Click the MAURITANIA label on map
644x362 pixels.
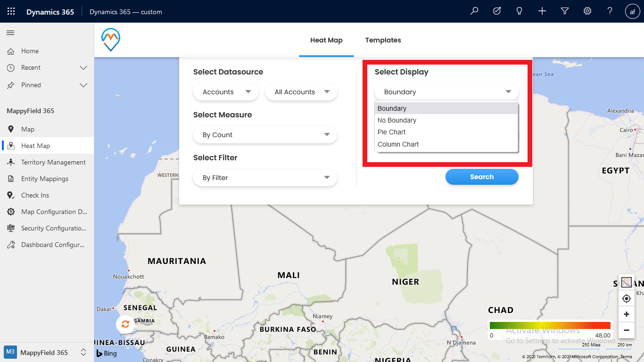pos(177,261)
